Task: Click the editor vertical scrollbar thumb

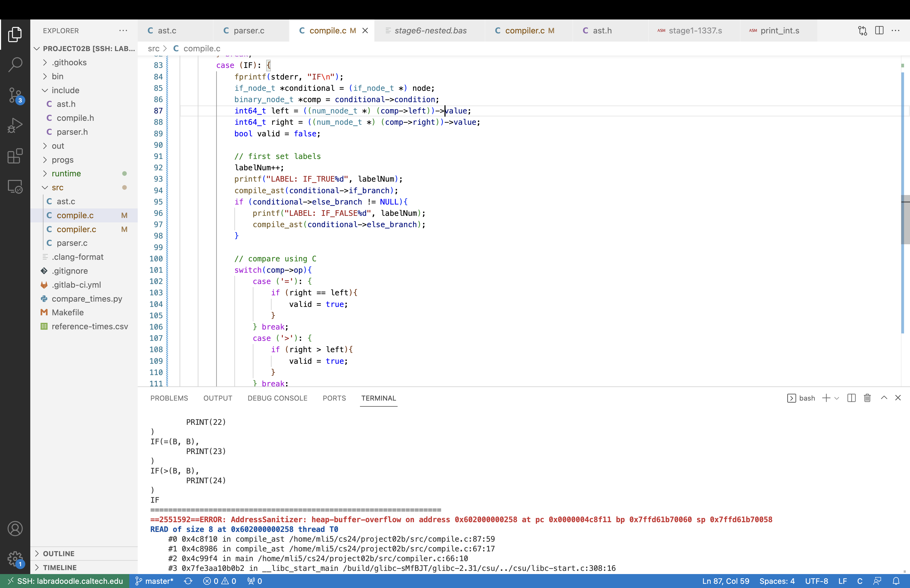Action: (x=905, y=220)
